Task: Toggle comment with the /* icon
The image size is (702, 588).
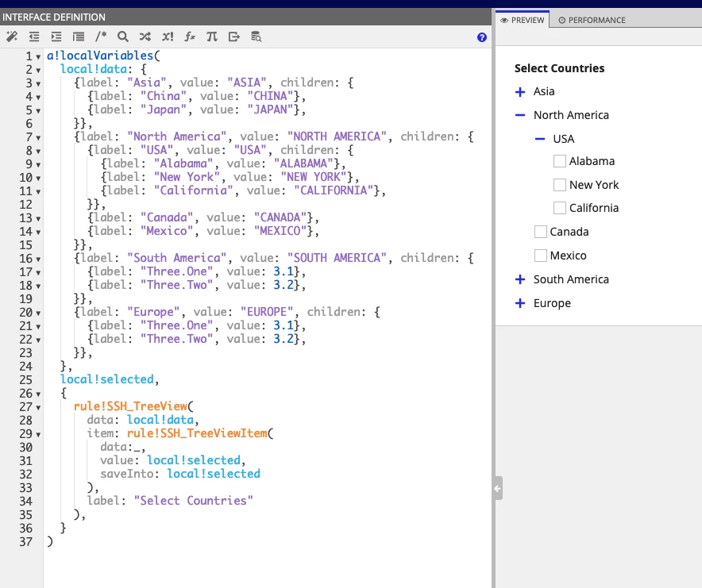Action: pos(101,37)
